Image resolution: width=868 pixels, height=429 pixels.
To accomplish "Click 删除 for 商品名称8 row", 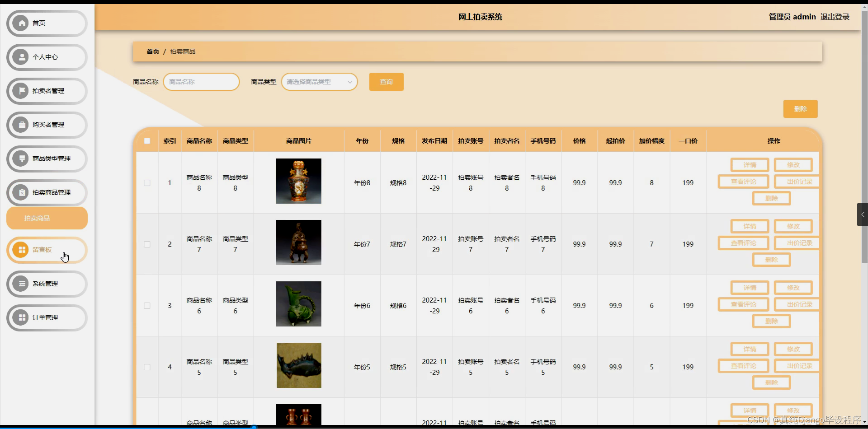I will (771, 198).
